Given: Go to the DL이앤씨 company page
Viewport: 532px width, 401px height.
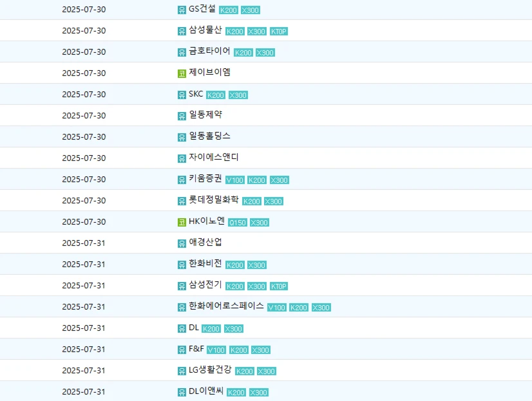Looking at the screenshot, I should click(206, 391).
